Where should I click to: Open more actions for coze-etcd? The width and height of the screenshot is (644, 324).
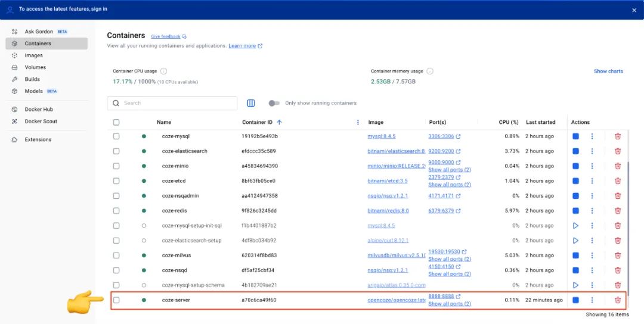pos(592,181)
